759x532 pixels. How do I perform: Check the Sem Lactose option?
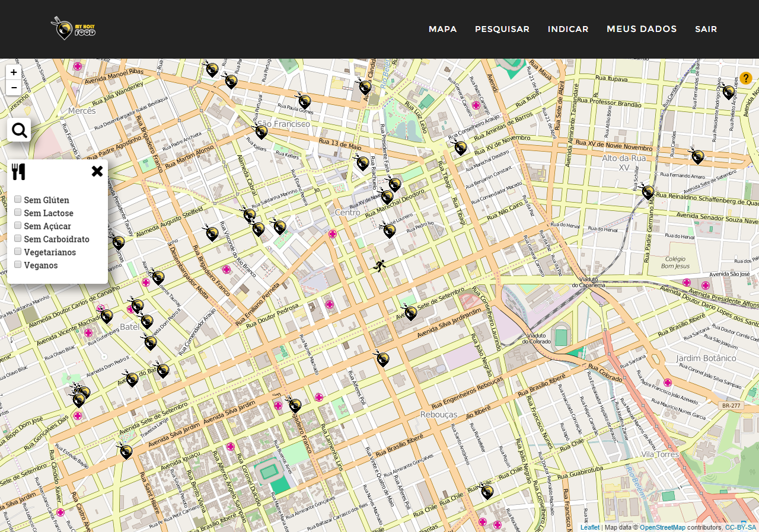(18, 213)
